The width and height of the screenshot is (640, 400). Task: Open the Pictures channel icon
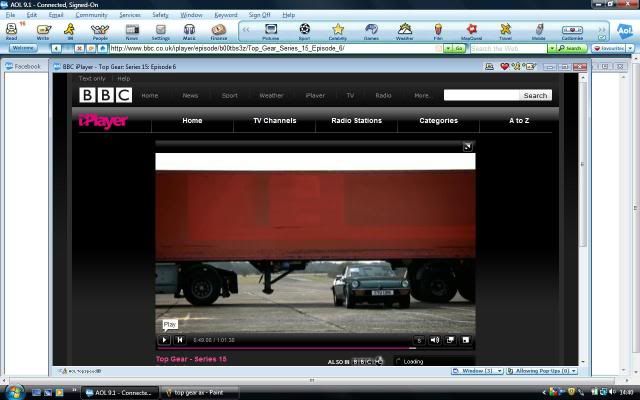coord(271,31)
